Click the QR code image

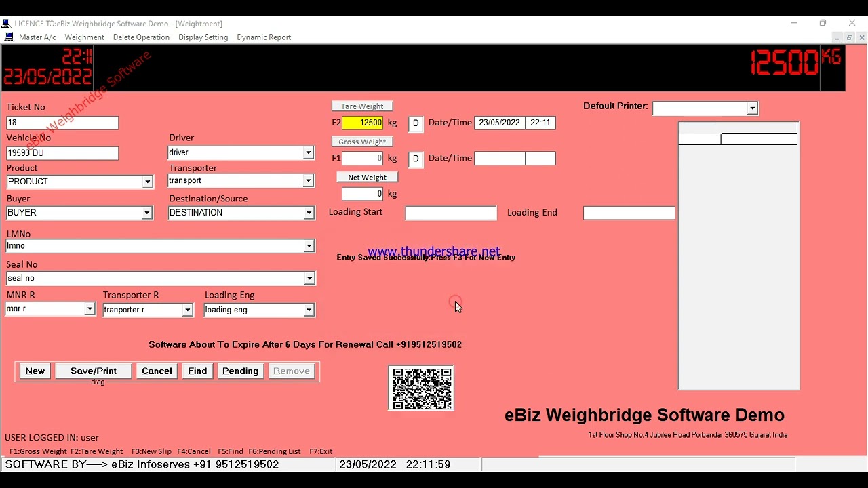pyautogui.click(x=421, y=388)
